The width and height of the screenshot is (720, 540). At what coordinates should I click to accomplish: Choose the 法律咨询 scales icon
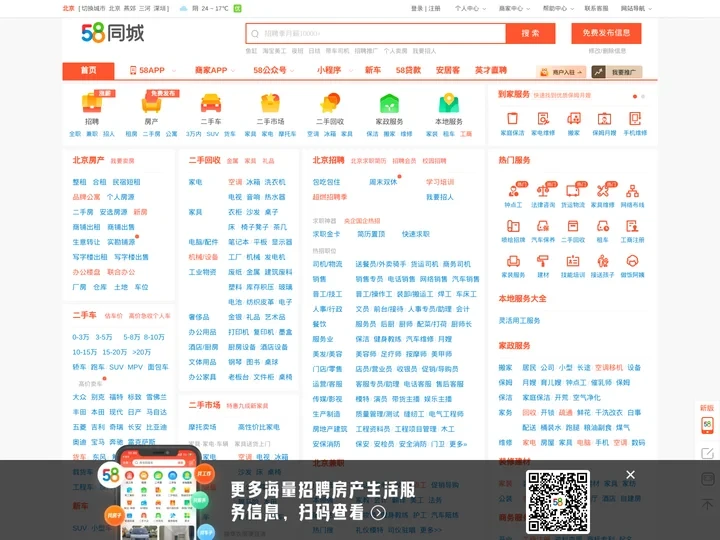(x=543, y=190)
